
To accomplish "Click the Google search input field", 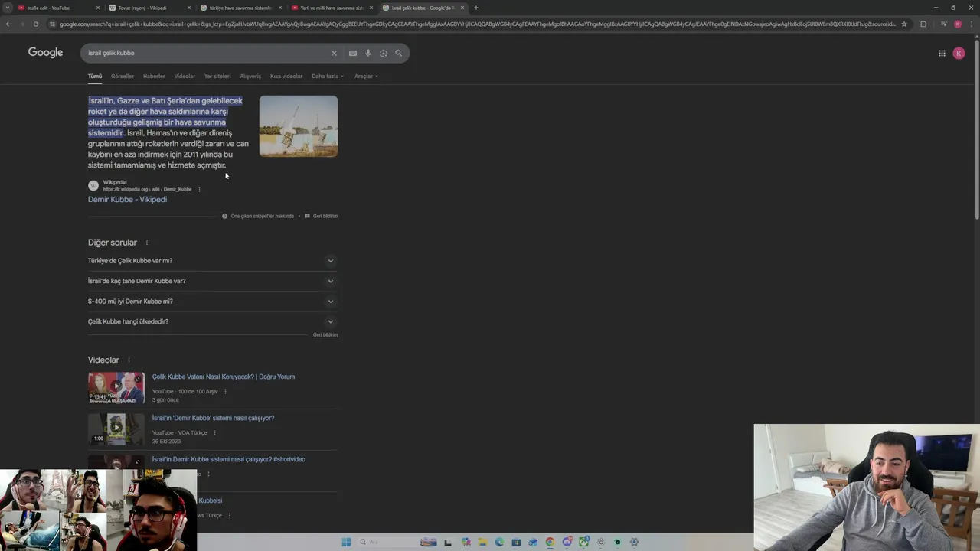I will coord(207,53).
